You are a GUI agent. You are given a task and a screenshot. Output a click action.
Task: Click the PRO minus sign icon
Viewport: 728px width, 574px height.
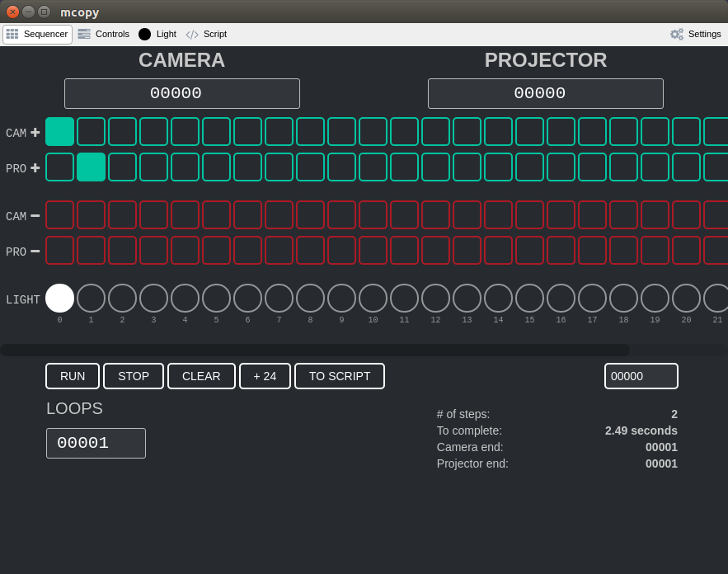(35, 252)
